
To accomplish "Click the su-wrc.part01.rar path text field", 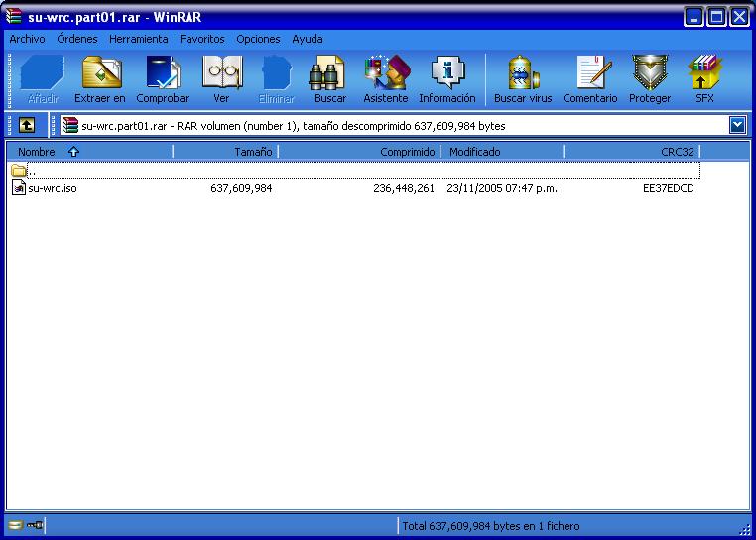I will tap(394, 126).
